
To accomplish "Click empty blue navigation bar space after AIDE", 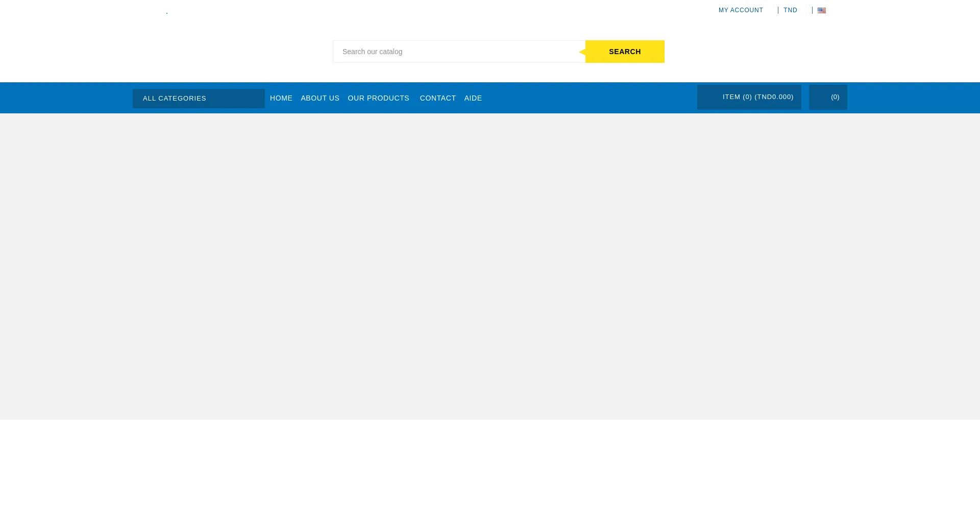I will click(587, 98).
